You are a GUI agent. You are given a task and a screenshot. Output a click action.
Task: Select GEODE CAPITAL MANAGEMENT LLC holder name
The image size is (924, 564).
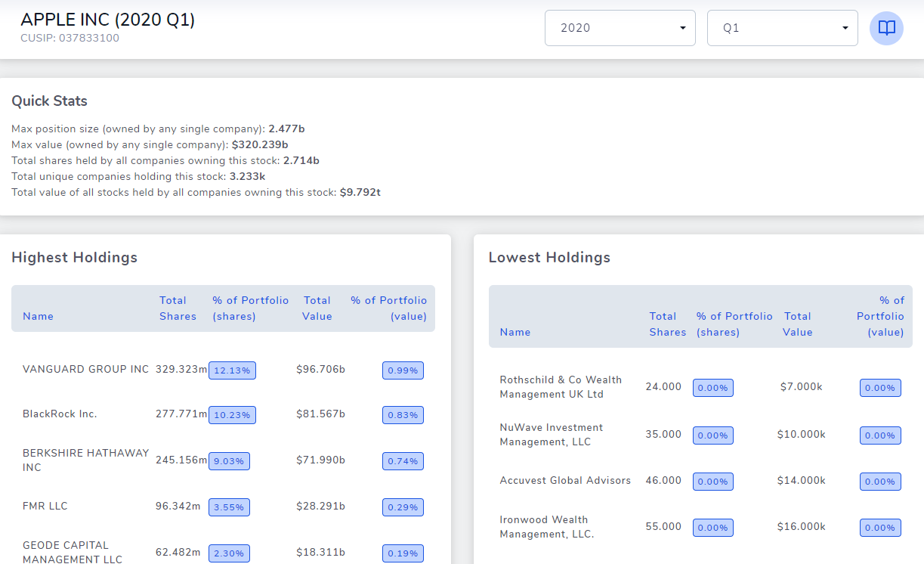pos(73,552)
